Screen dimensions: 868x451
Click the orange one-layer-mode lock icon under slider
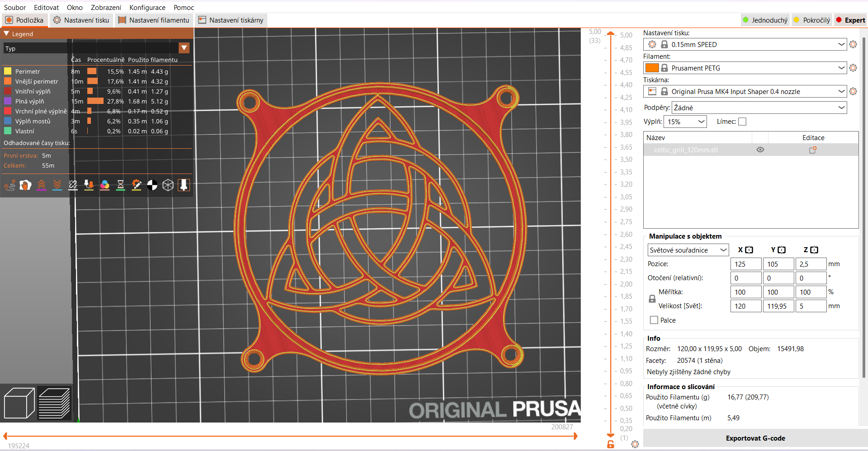click(611, 444)
